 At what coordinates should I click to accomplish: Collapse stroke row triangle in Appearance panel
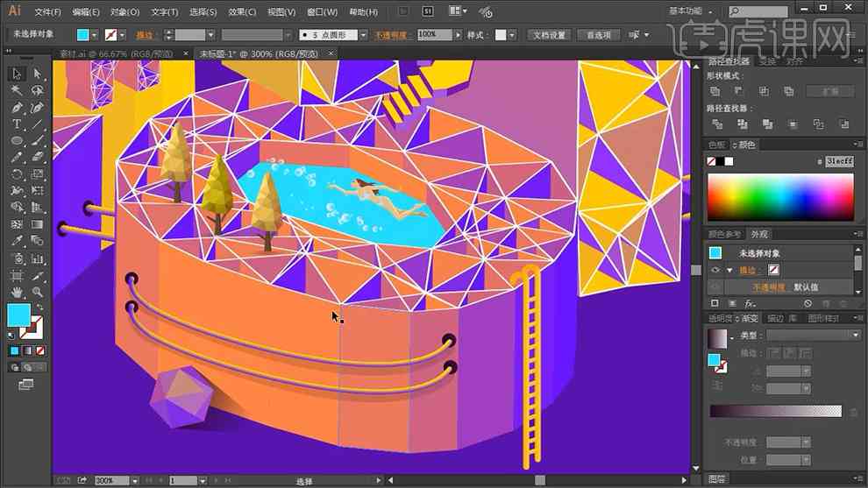click(x=729, y=270)
